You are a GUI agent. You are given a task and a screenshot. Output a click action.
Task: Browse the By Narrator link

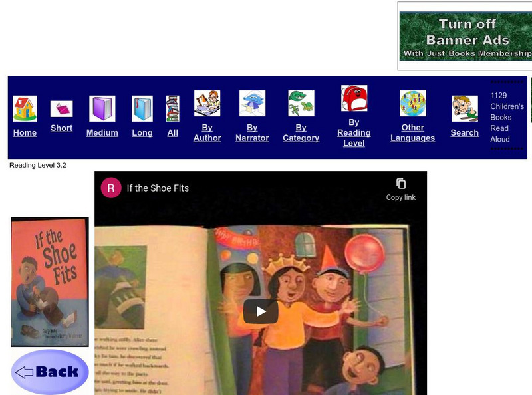252,133
